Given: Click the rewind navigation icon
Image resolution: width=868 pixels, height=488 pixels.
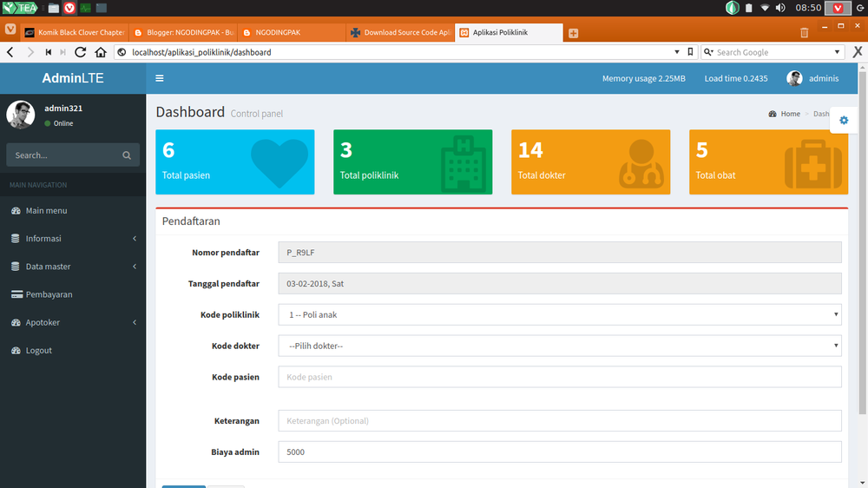Looking at the screenshot, I should pos(48,52).
